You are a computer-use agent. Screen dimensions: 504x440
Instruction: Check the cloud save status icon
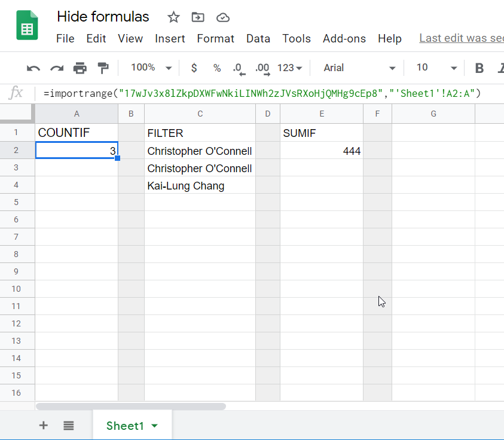pos(223,17)
